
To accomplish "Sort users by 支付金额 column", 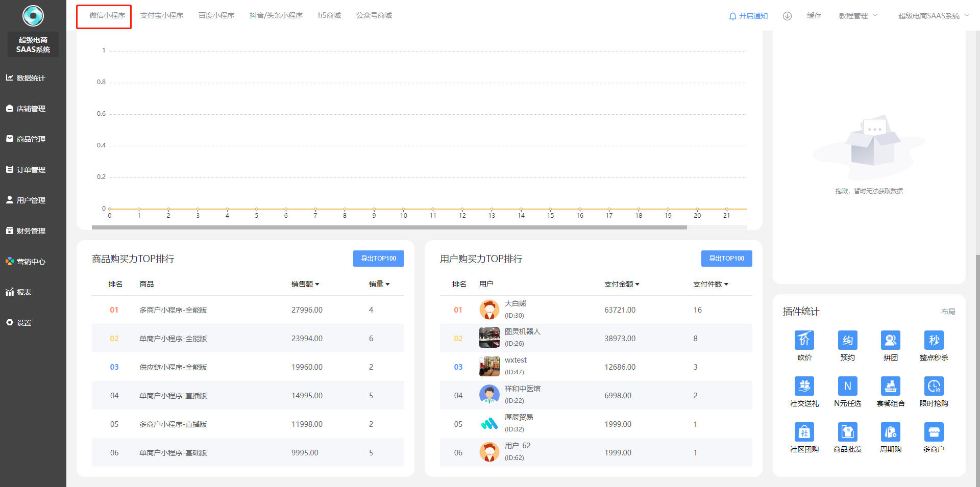I will [621, 284].
